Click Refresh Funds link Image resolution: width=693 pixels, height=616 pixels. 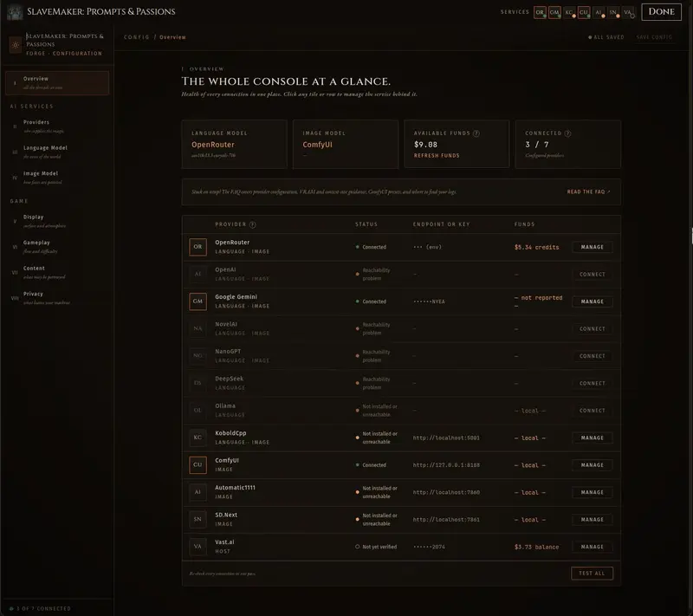click(437, 156)
